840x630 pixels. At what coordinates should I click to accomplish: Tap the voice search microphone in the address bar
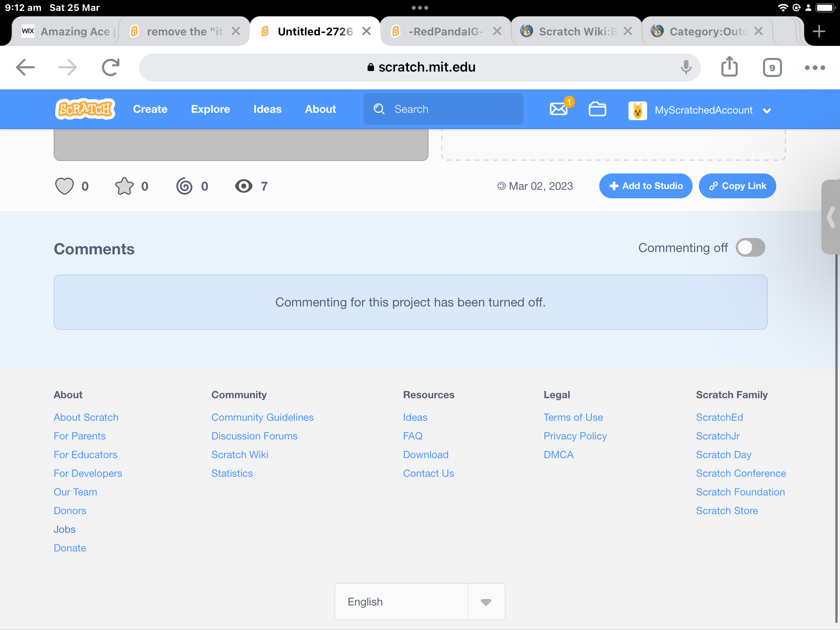[x=686, y=67]
